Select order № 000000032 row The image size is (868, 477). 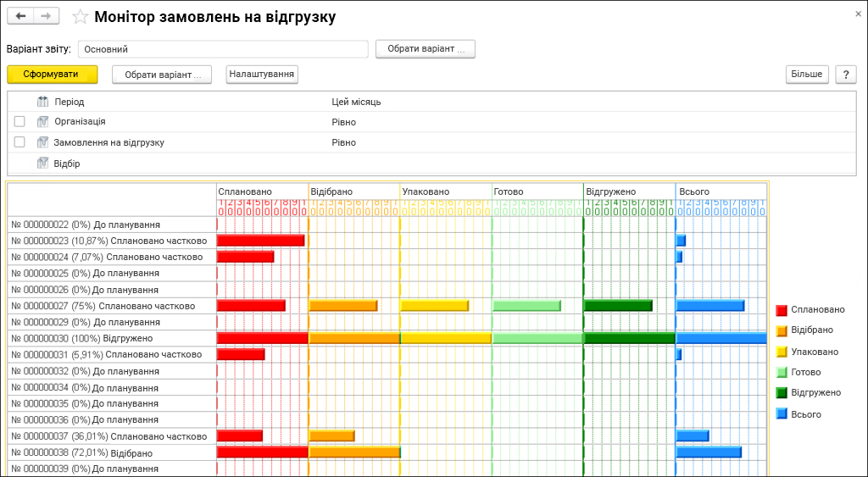[x=113, y=371]
